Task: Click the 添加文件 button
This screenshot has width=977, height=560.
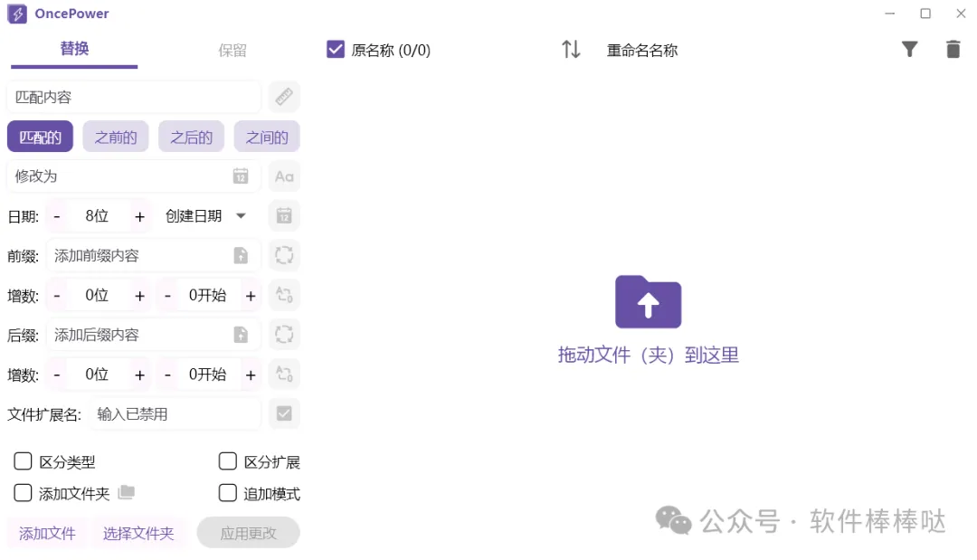Action: point(47,533)
